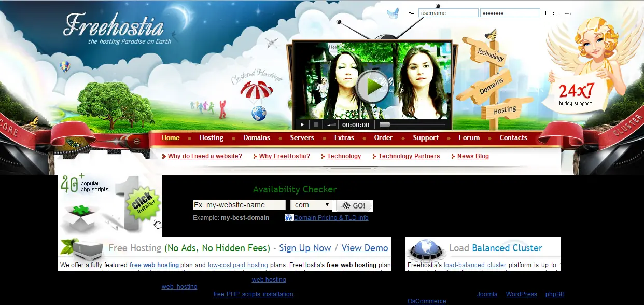Click the globe icon beside Load Balanced Cluster
644x305 pixels.
click(427, 249)
